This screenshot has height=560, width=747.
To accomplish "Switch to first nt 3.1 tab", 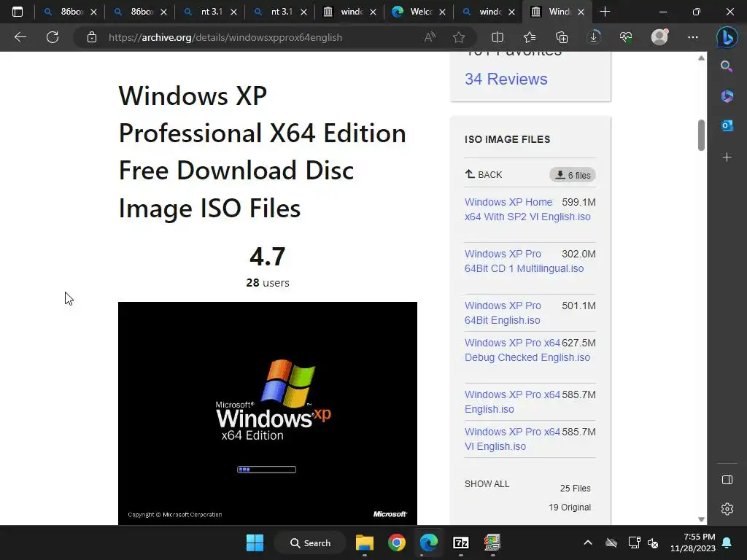I will (x=211, y=12).
